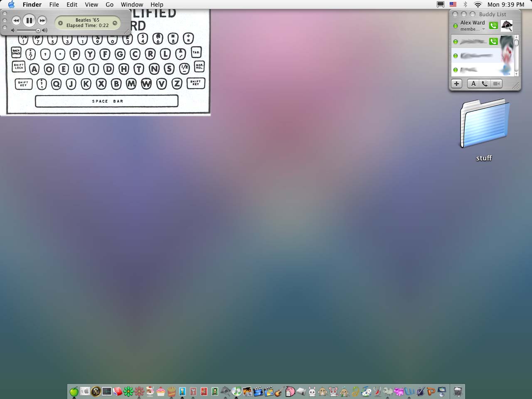
Task: Open the Finder application menu
Action: 32,5
